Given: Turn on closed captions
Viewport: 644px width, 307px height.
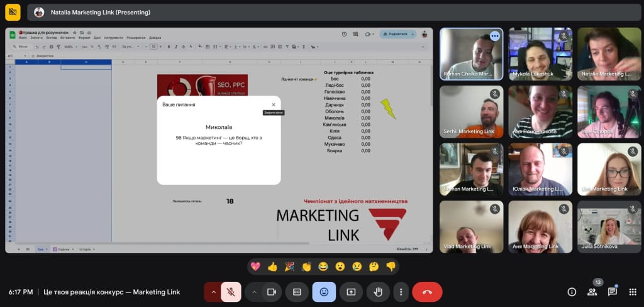Looking at the screenshot, I should (297, 292).
